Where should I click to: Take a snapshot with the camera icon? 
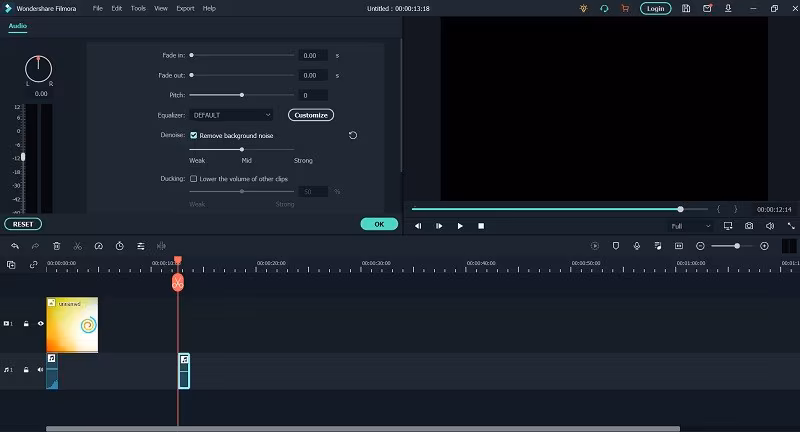[748, 226]
